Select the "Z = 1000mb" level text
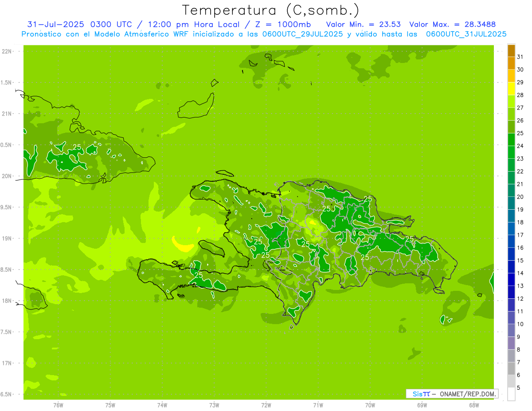Image resolution: width=532 pixels, height=411 pixels. coord(283,24)
